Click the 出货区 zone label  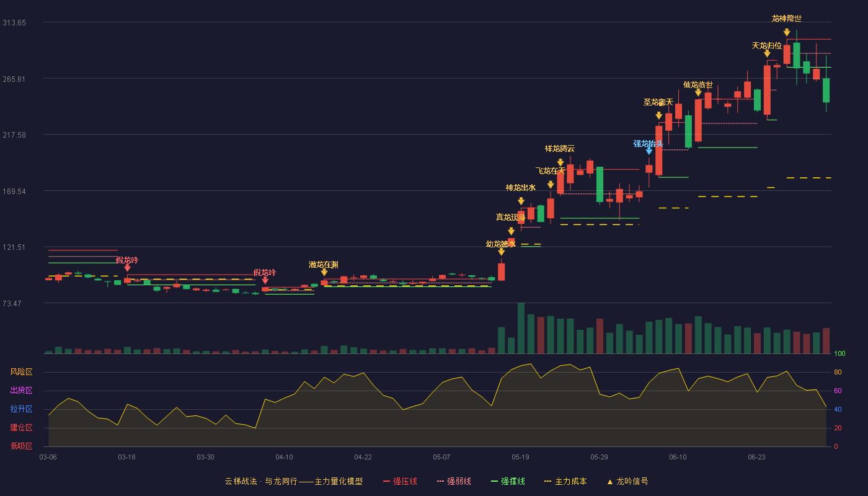(21, 391)
